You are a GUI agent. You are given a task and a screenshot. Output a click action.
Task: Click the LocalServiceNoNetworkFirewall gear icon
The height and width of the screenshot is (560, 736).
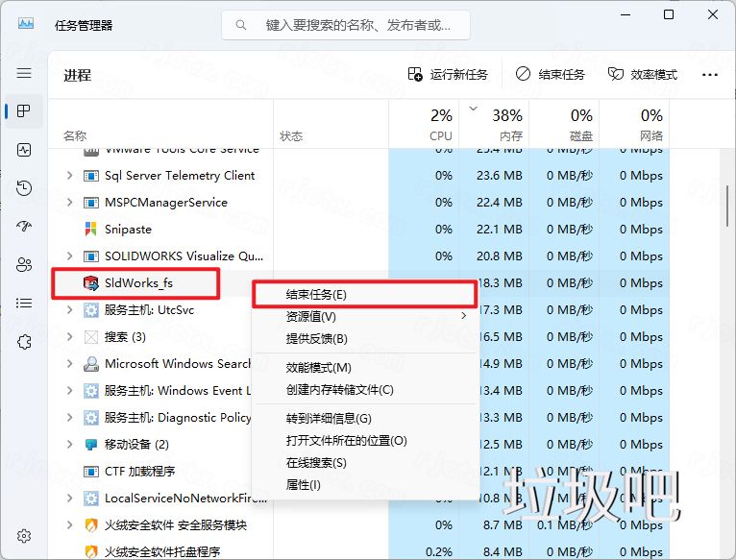[90, 498]
